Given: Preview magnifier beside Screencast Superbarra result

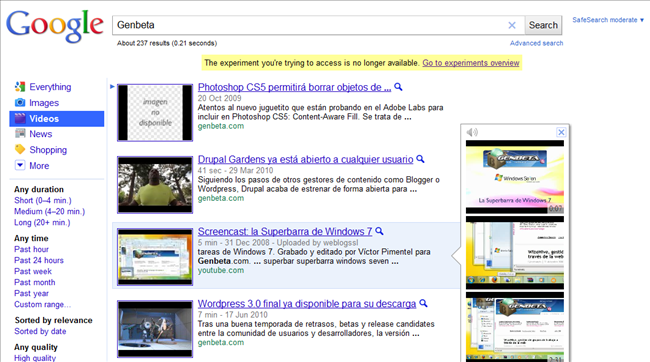Looking at the screenshot, I should pyautogui.click(x=379, y=231).
